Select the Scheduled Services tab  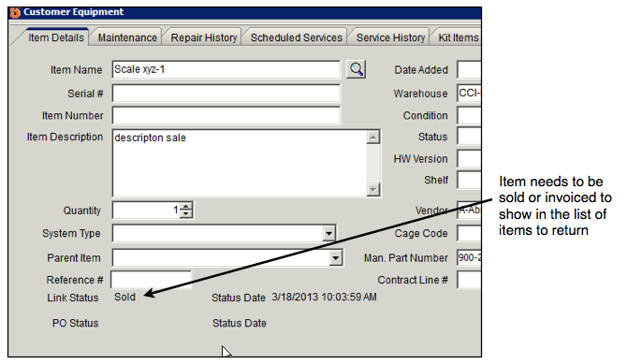(x=296, y=37)
